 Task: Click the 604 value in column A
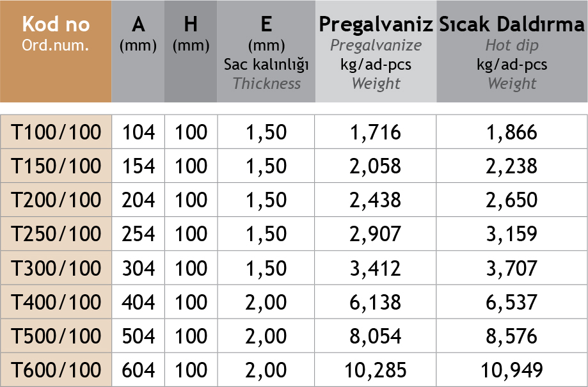tap(138, 370)
